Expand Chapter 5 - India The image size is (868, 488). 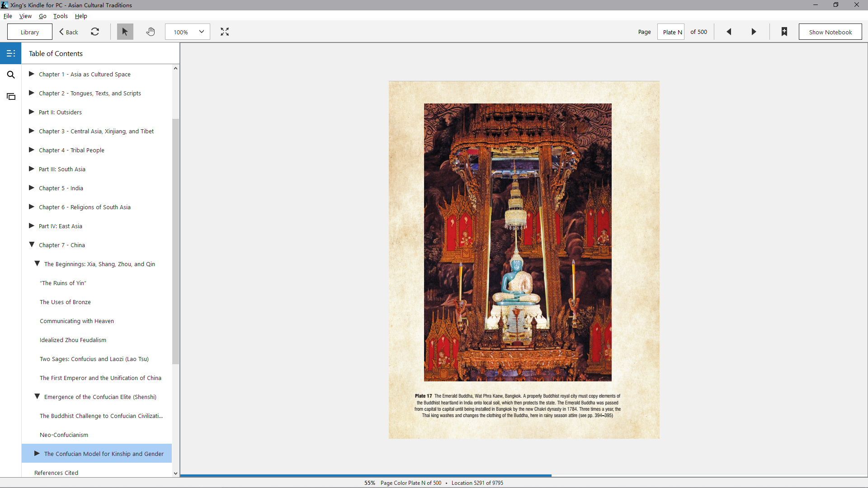[x=32, y=188]
